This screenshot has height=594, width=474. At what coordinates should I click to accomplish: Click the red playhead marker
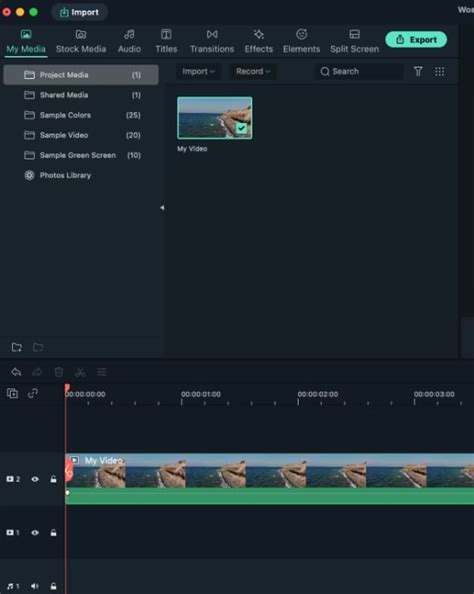(x=67, y=388)
